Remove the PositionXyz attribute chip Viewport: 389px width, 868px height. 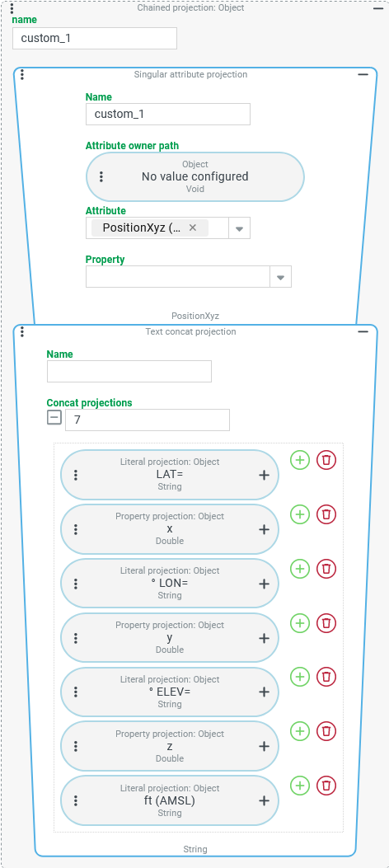[x=193, y=228]
